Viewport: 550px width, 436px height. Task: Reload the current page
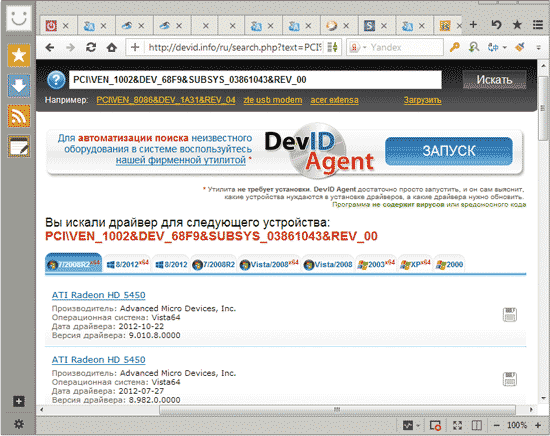pyautogui.click(x=91, y=47)
